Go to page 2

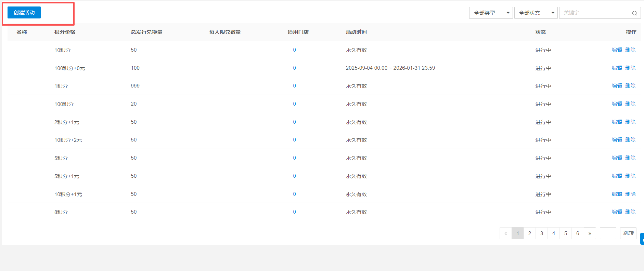529,233
